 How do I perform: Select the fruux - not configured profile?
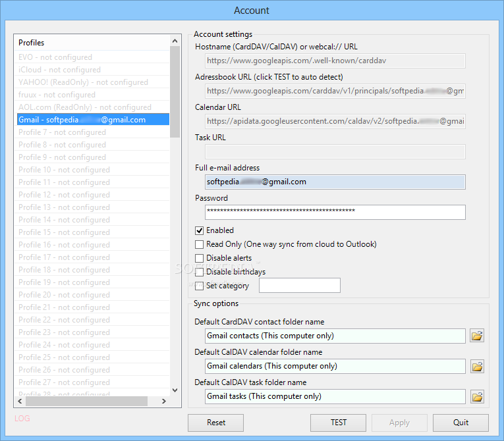click(92, 95)
